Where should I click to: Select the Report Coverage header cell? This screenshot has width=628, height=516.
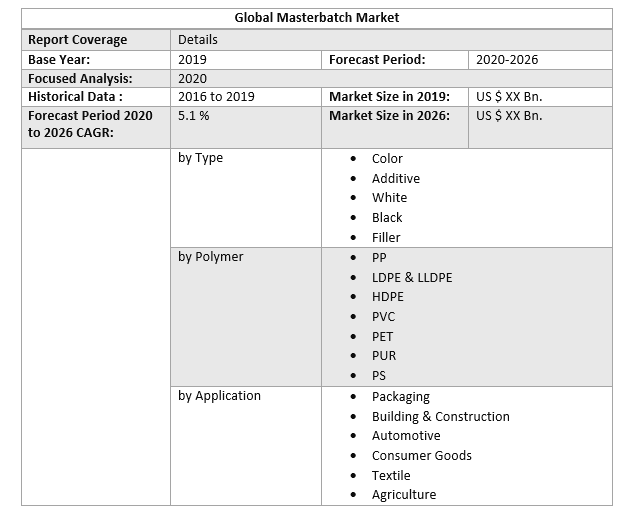point(78,40)
